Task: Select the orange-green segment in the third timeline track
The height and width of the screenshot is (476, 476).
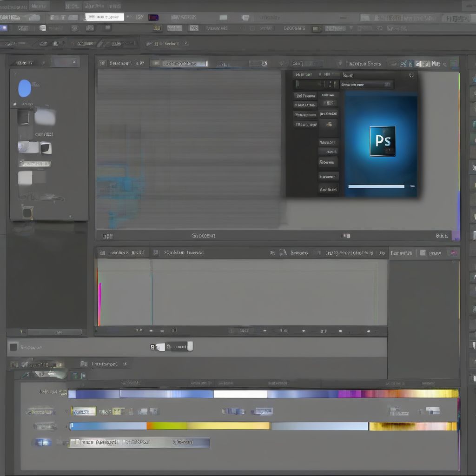Action: click(167, 426)
